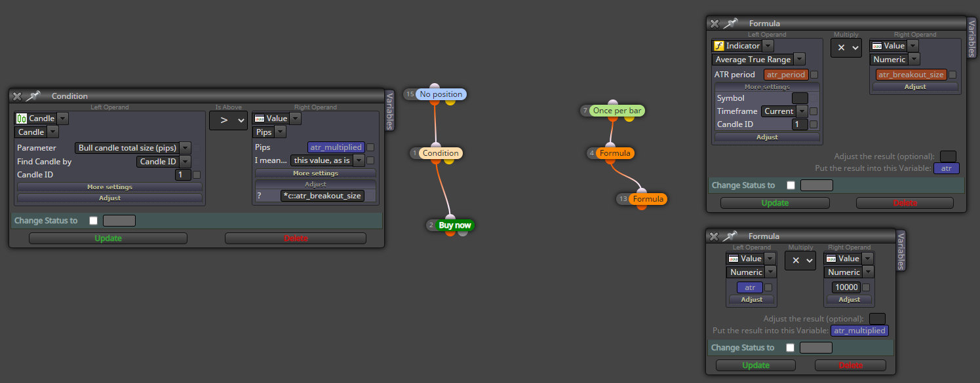The width and height of the screenshot is (980, 383).
Task: Open Multiply operator dropdown in lower Formula
Action: pyautogui.click(x=800, y=261)
